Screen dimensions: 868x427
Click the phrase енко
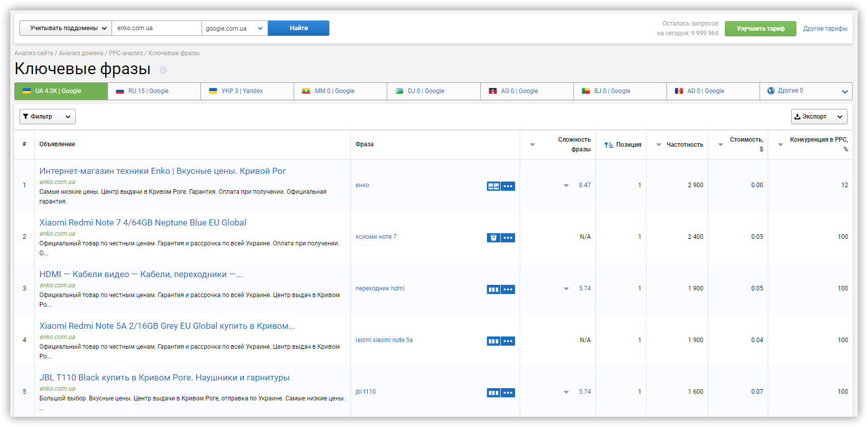[362, 185]
